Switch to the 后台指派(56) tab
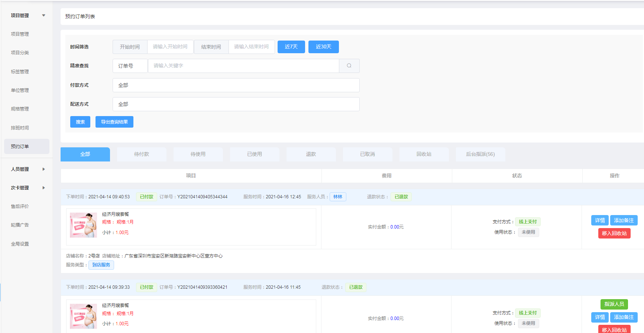This screenshot has height=333, width=644. (x=480, y=154)
